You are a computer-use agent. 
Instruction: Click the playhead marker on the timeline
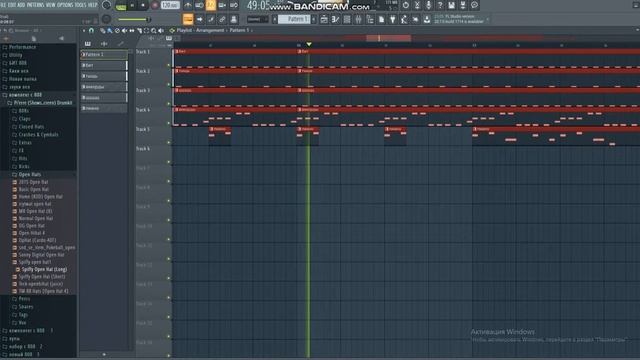click(309, 44)
